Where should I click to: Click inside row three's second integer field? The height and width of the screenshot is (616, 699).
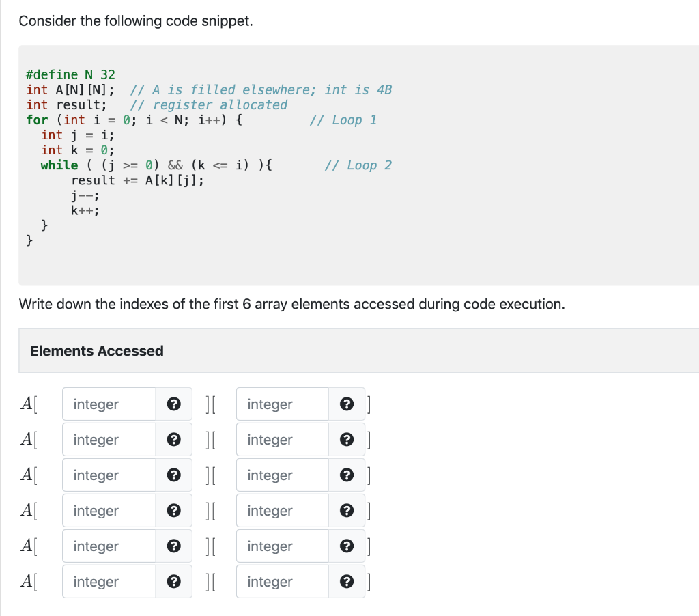point(281,475)
